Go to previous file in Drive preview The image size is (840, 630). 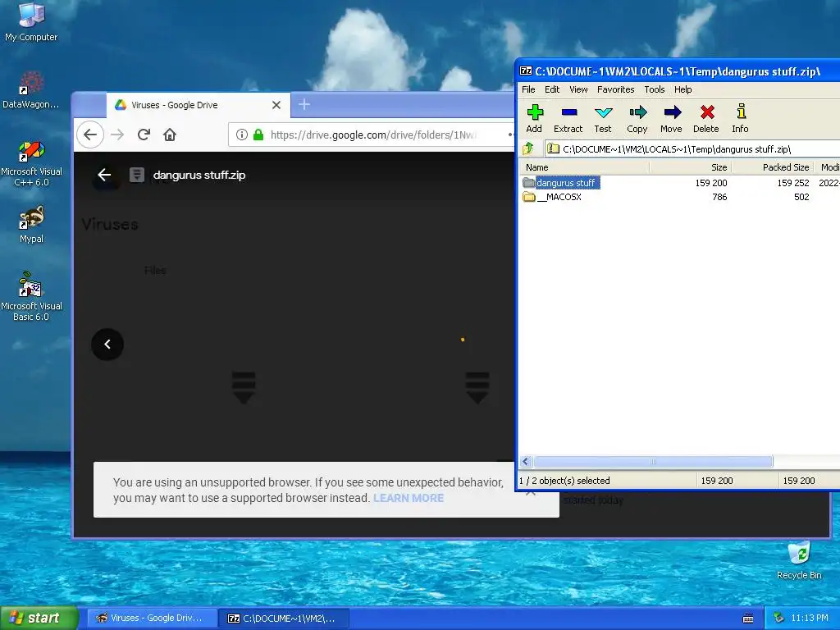pos(107,344)
